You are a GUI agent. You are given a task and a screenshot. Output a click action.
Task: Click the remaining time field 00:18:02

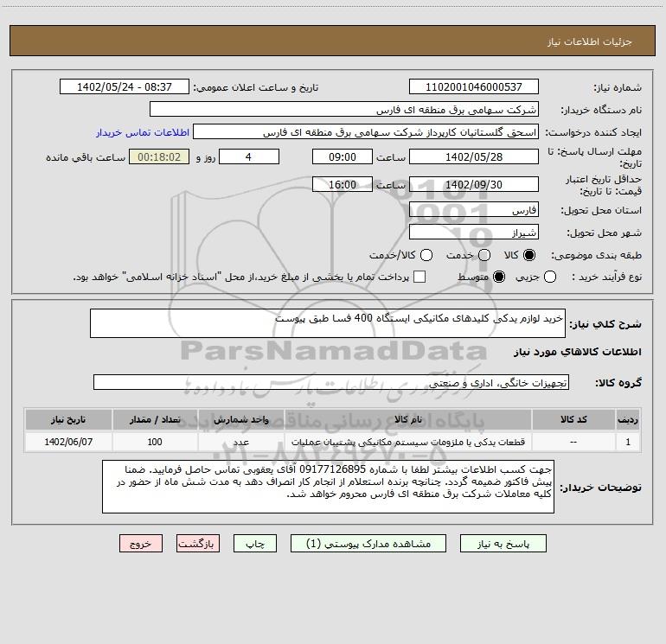(159, 156)
